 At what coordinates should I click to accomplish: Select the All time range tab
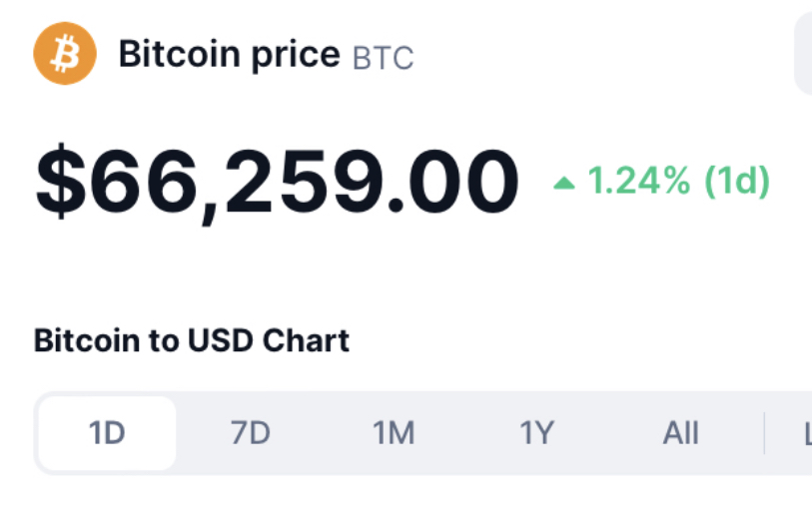(680, 433)
